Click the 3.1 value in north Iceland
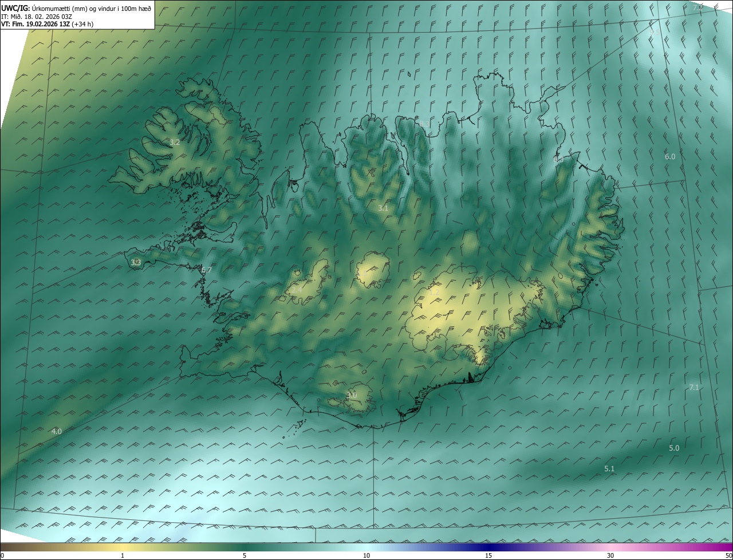 pyautogui.click(x=383, y=208)
